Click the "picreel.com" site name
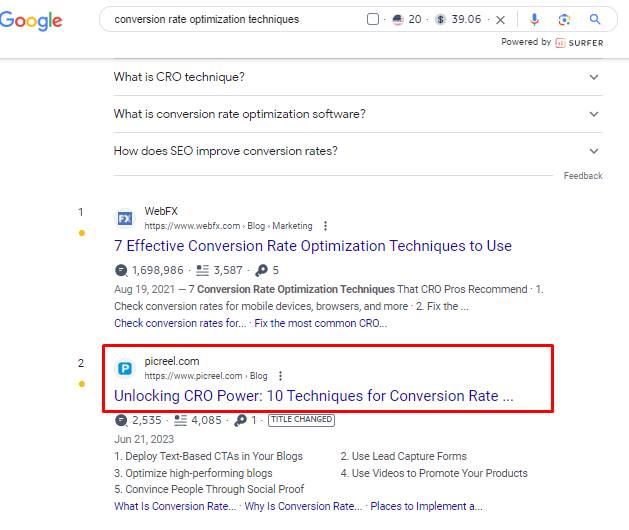Image resolution: width=629 pixels, height=530 pixels. tap(172, 361)
